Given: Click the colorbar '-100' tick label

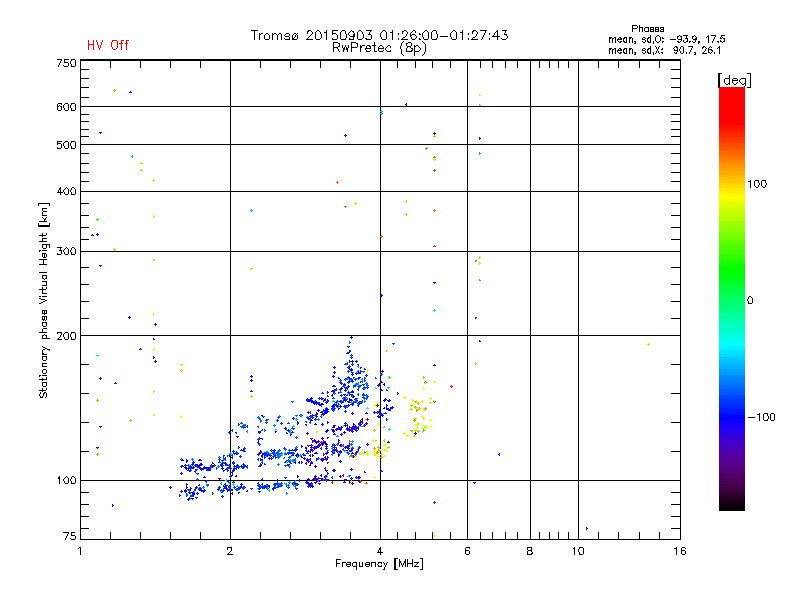Looking at the screenshot, I should 762,417.
